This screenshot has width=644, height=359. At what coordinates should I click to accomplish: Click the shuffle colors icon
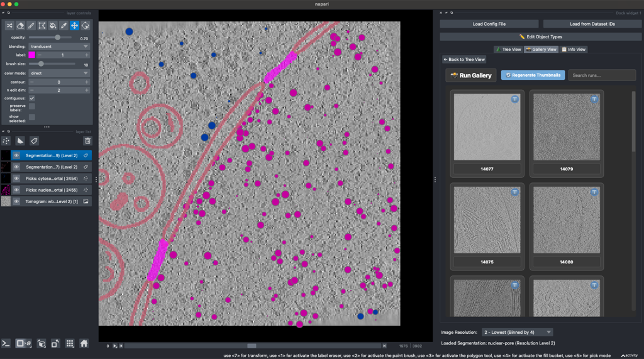[9, 26]
